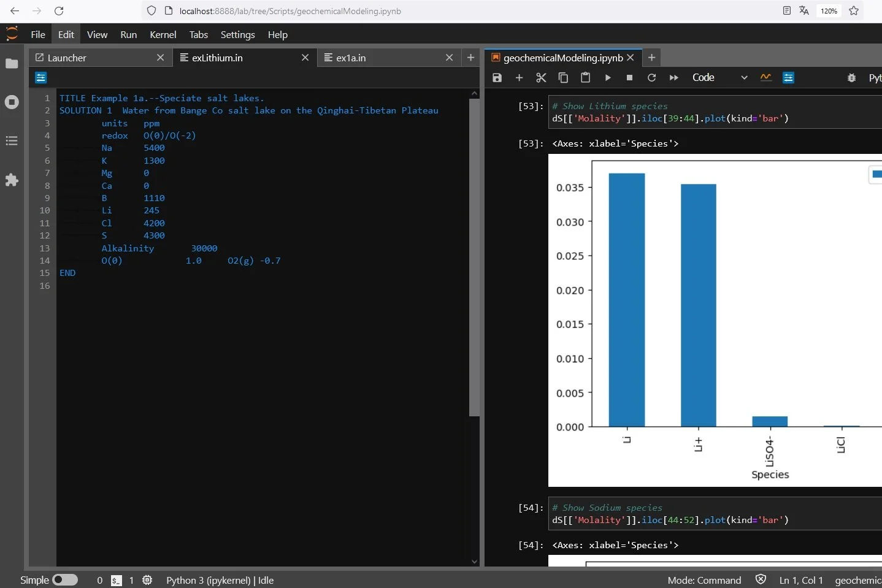Open the Kernel menu
Image resolution: width=882 pixels, height=588 pixels.
pyautogui.click(x=163, y=34)
